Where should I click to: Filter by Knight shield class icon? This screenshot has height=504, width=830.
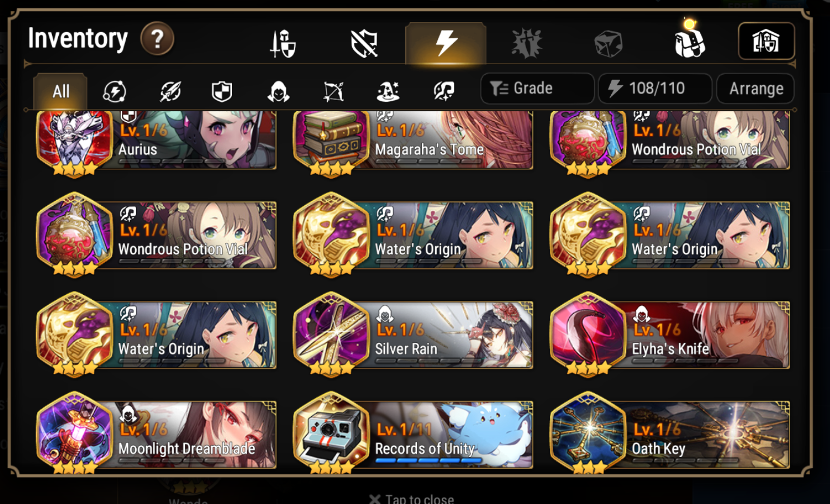pyautogui.click(x=222, y=91)
